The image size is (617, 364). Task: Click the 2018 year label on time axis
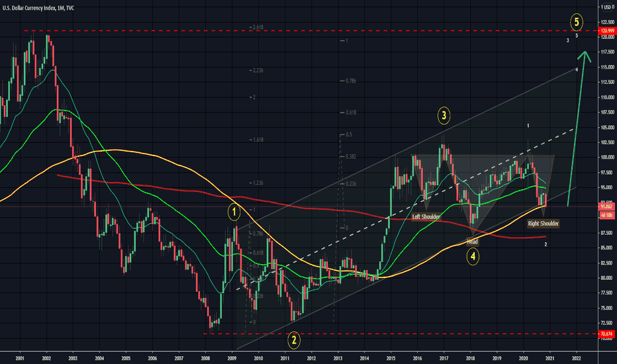(x=470, y=359)
